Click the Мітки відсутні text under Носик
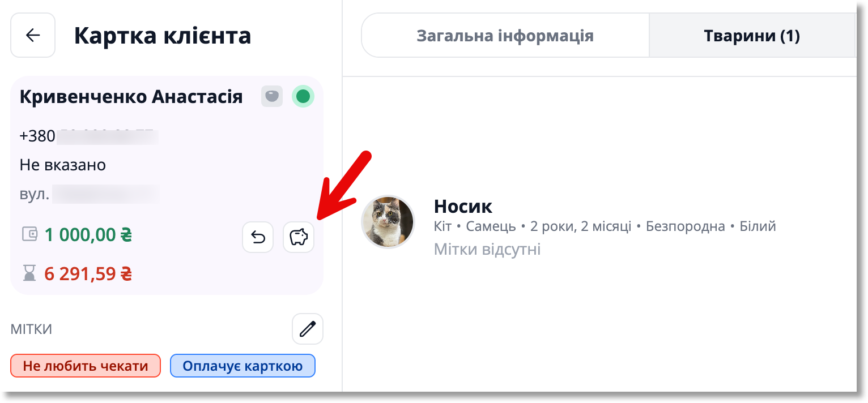 [x=487, y=249]
